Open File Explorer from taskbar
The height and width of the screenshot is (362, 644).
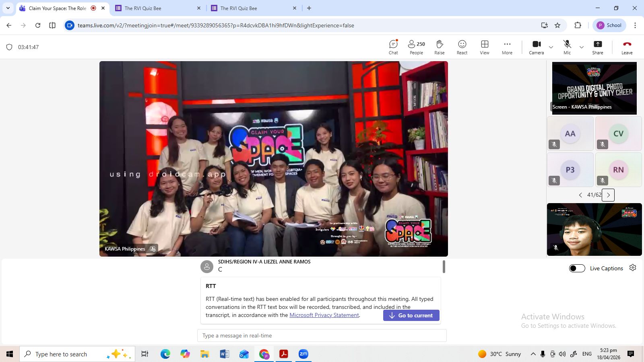[204, 354]
